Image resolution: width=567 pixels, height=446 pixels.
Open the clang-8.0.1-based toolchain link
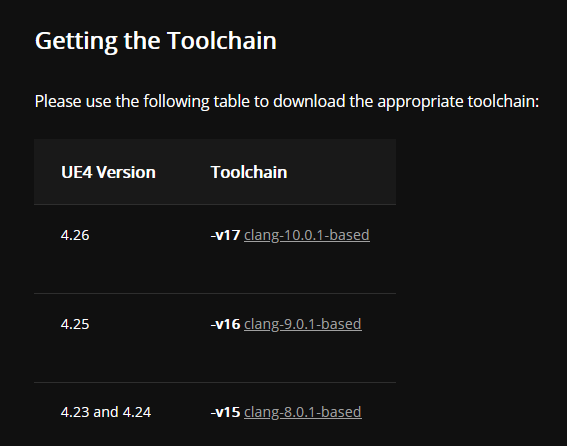(x=303, y=412)
